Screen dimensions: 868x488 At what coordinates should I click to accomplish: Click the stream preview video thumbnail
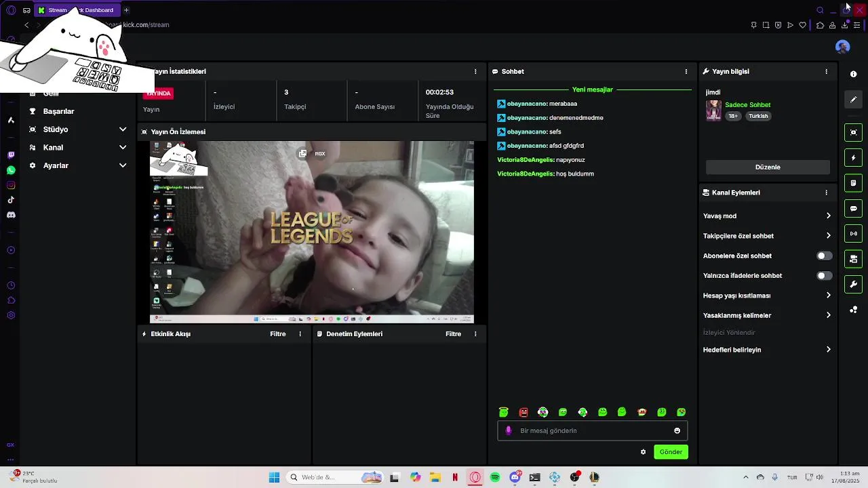tap(312, 232)
